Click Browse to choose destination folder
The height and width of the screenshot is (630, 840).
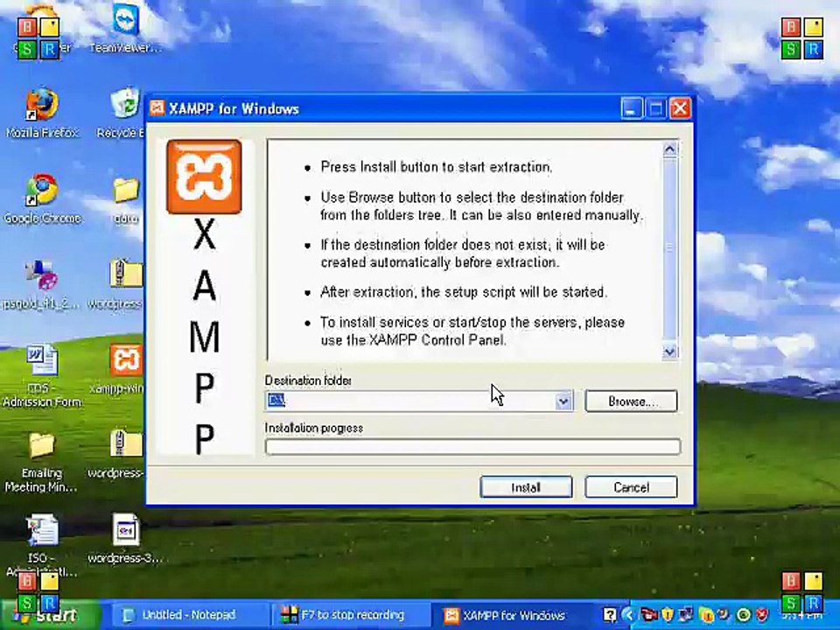631,402
